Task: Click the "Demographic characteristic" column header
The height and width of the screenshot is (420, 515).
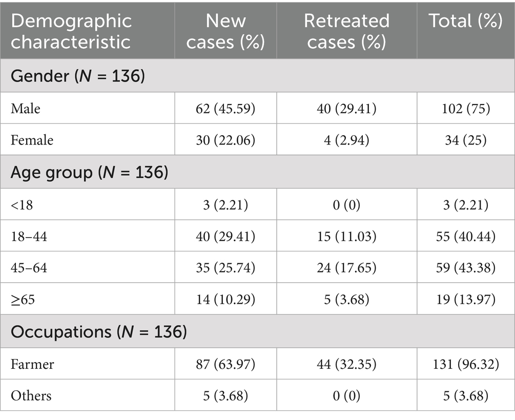Action: (x=71, y=31)
